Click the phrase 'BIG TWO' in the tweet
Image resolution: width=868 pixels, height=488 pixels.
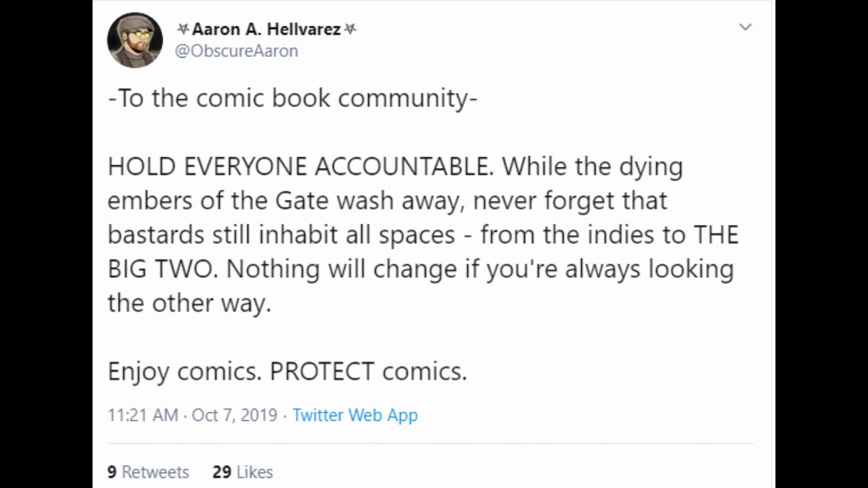click(162, 269)
